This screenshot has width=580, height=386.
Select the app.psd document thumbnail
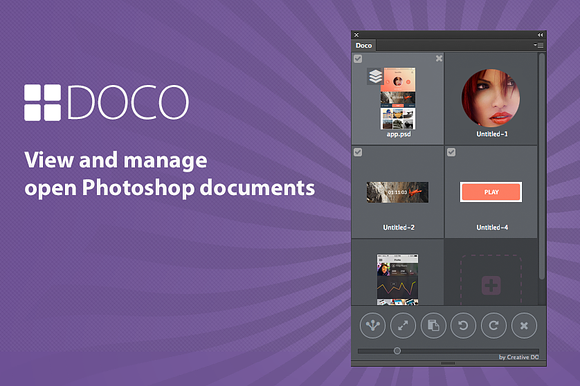(398, 98)
